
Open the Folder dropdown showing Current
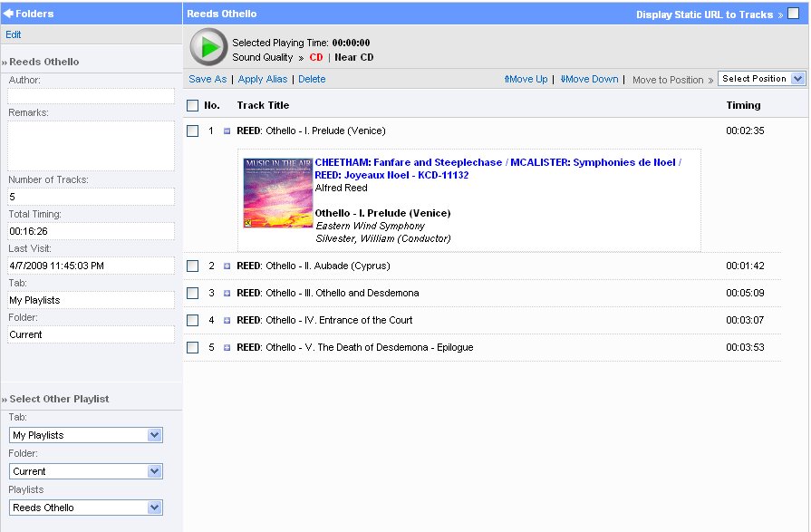pyautogui.click(x=86, y=471)
